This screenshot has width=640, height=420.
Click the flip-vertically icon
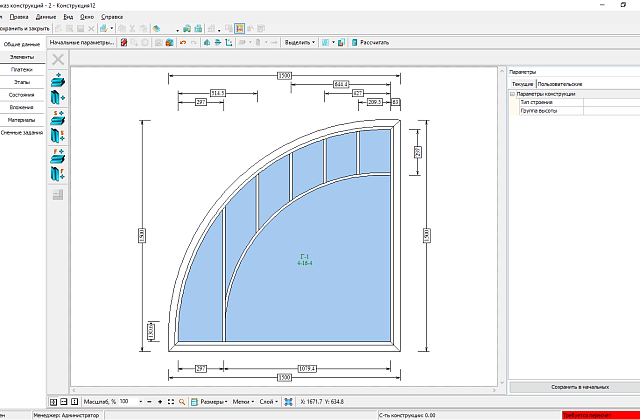point(218,42)
